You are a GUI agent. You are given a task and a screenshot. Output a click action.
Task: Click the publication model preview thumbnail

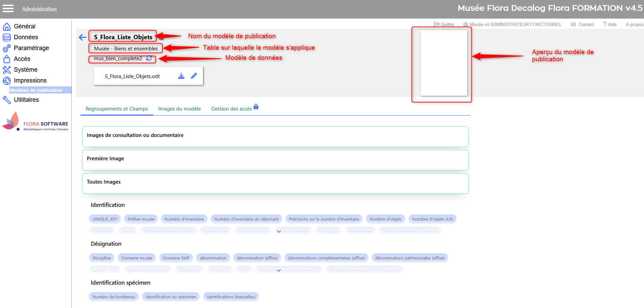(x=443, y=63)
